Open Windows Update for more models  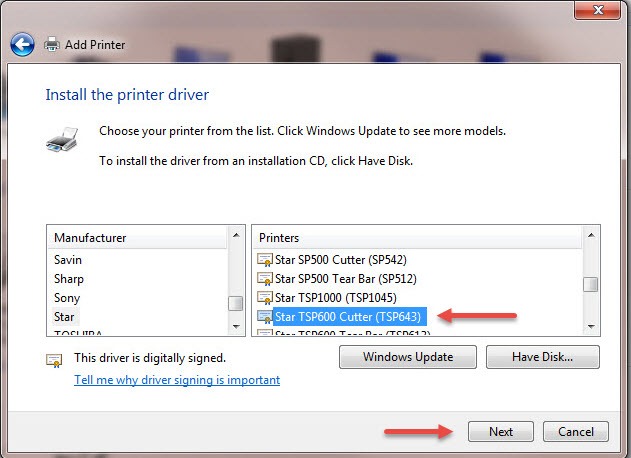point(408,357)
